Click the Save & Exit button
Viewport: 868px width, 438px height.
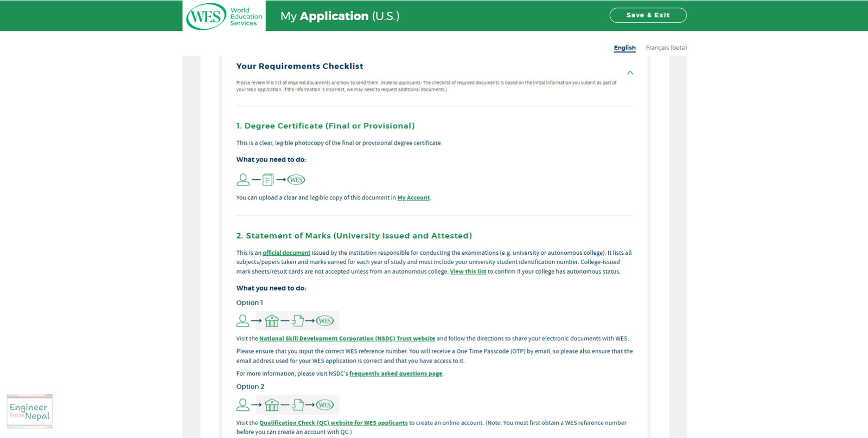pos(648,15)
